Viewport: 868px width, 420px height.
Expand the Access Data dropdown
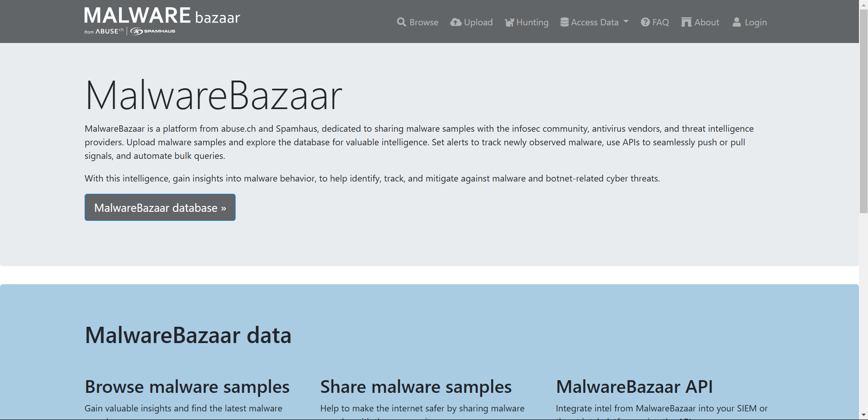pyautogui.click(x=594, y=22)
